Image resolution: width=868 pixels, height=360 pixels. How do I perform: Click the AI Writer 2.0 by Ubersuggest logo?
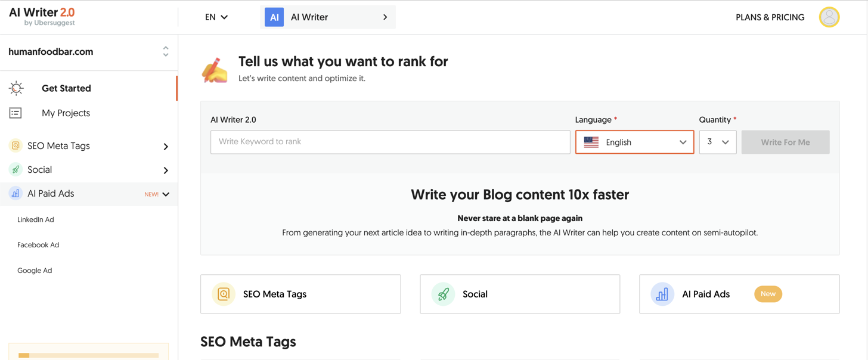click(42, 17)
